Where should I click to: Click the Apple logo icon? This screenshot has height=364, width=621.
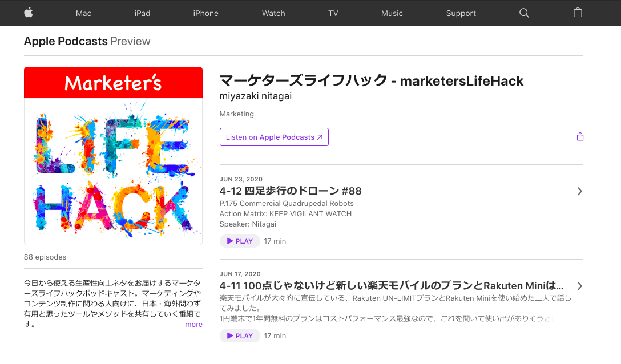pyautogui.click(x=29, y=13)
